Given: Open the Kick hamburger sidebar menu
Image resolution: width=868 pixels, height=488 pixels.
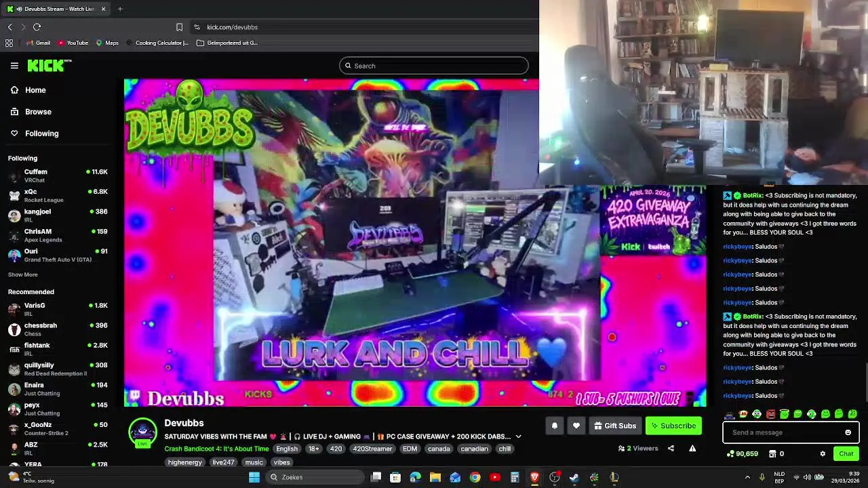Looking at the screenshot, I should tap(14, 66).
